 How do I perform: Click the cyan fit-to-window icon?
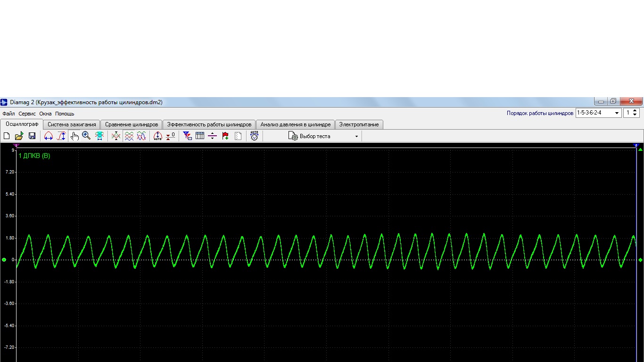point(99,136)
